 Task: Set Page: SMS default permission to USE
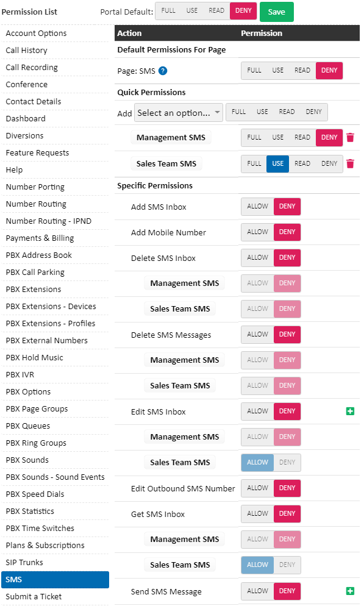(277, 70)
